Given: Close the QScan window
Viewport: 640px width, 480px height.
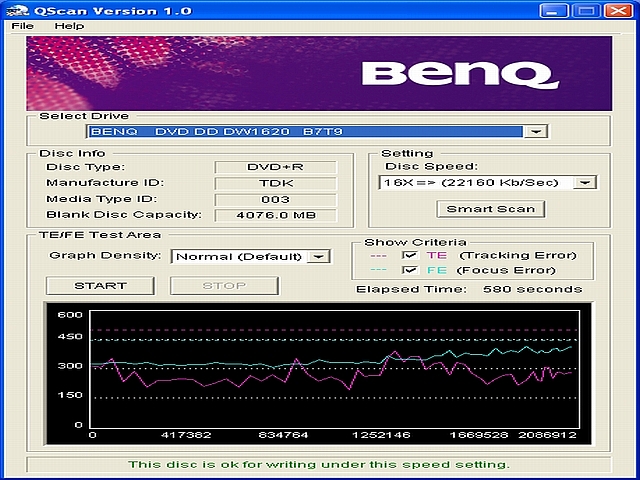Looking at the screenshot, I should pos(619,11).
